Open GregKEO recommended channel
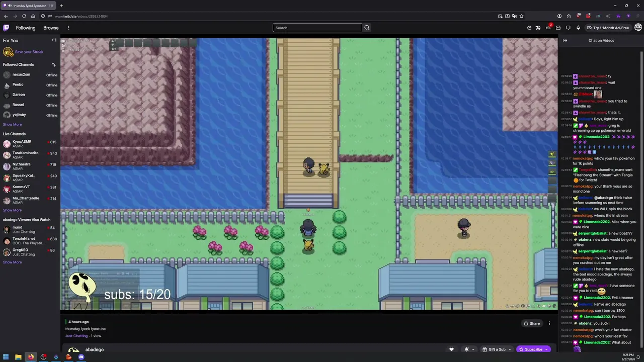The image size is (644, 362). pyautogui.click(x=30, y=252)
